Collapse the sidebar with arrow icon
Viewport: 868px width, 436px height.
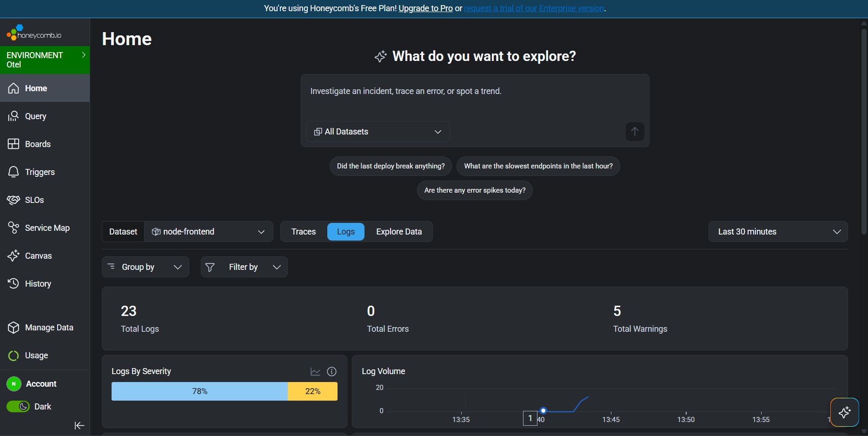(80, 425)
